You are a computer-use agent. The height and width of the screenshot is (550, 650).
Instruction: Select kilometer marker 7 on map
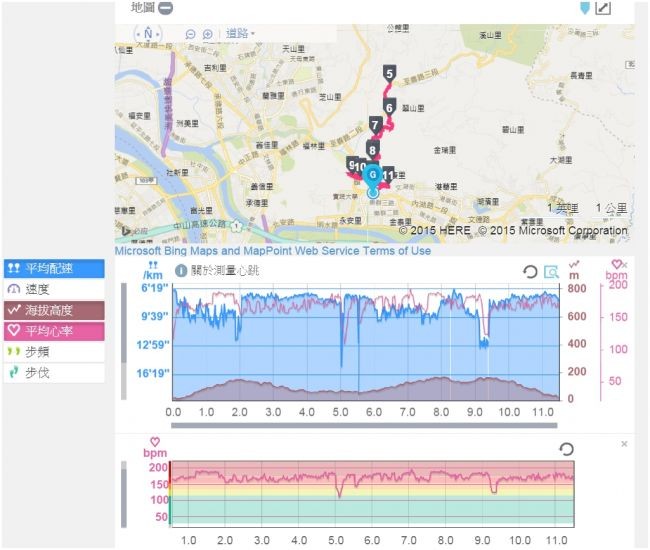point(376,125)
